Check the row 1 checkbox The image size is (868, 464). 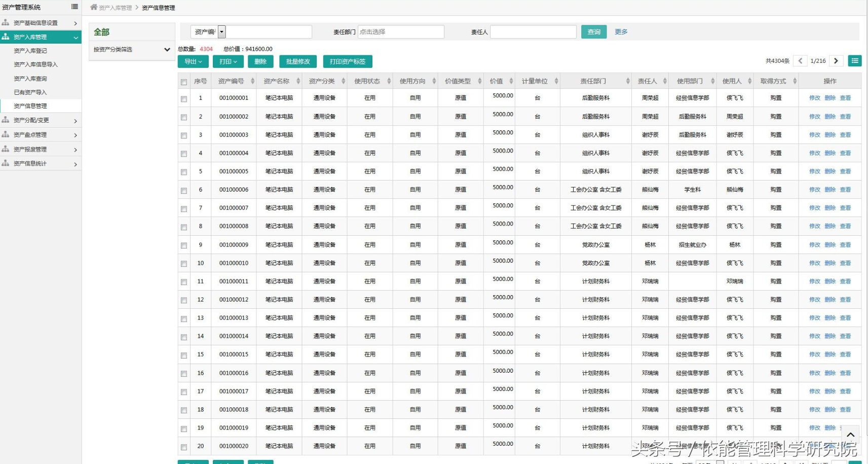[x=184, y=99]
